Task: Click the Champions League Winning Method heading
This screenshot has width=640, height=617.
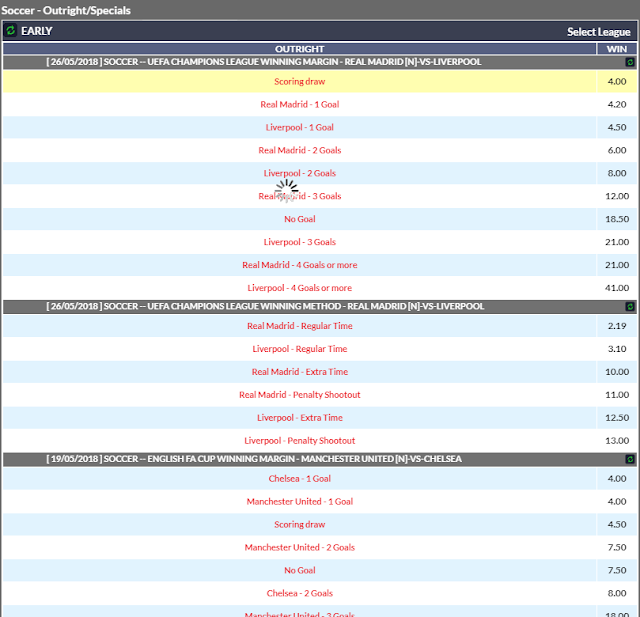Action: [265, 306]
